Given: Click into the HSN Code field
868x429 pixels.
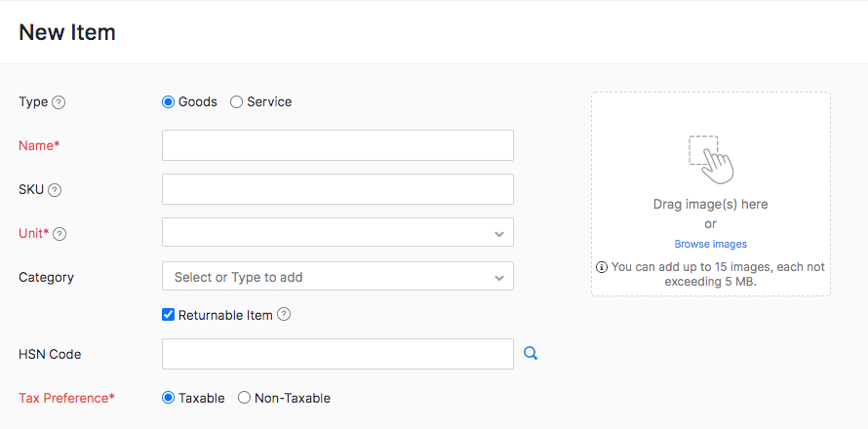Looking at the screenshot, I should (x=337, y=354).
